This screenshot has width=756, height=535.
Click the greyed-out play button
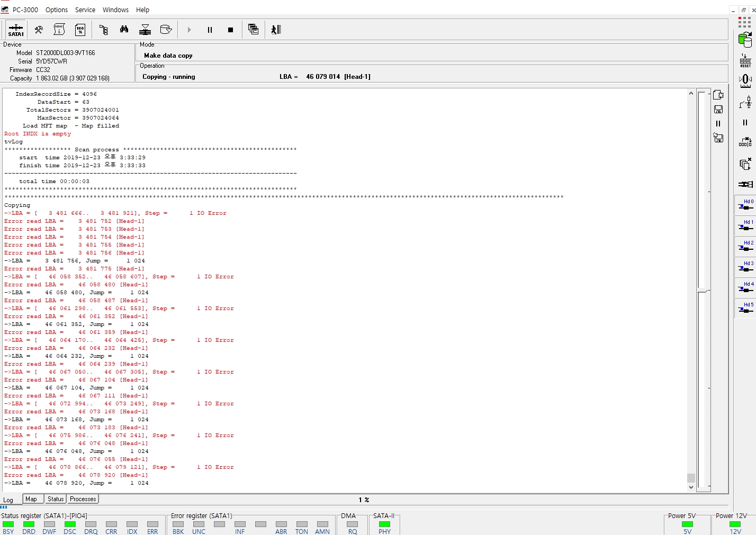[x=189, y=30]
